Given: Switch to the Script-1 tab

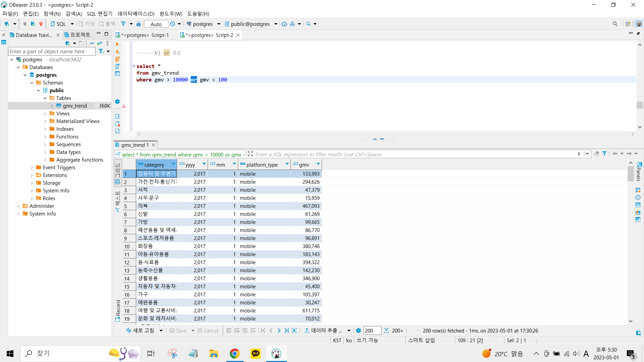Looking at the screenshot, I should [x=145, y=35].
